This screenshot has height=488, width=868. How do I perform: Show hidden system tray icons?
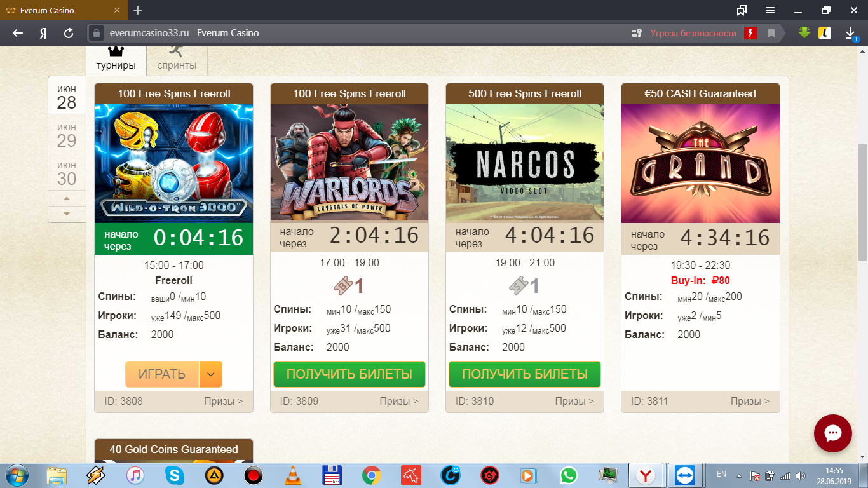pyautogui.click(x=738, y=475)
